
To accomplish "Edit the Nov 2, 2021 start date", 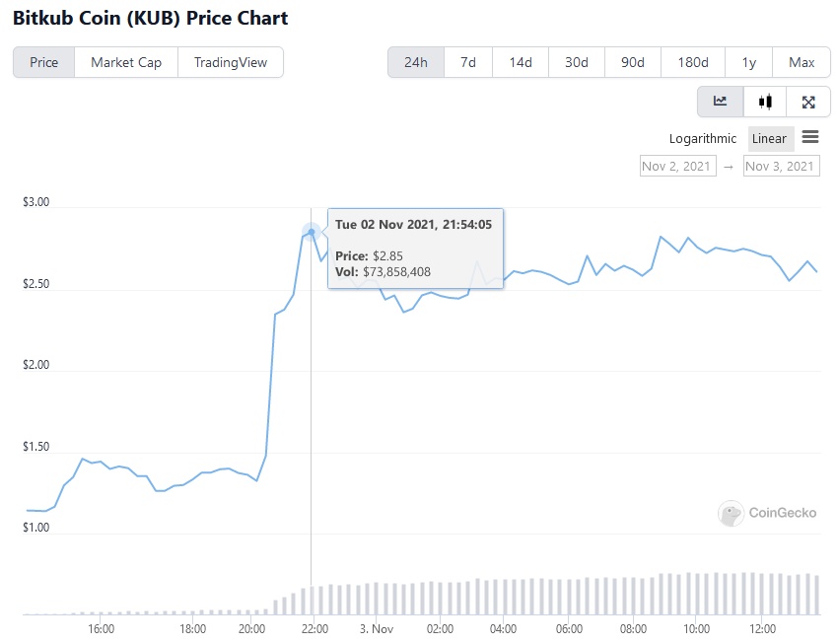I will (676, 166).
